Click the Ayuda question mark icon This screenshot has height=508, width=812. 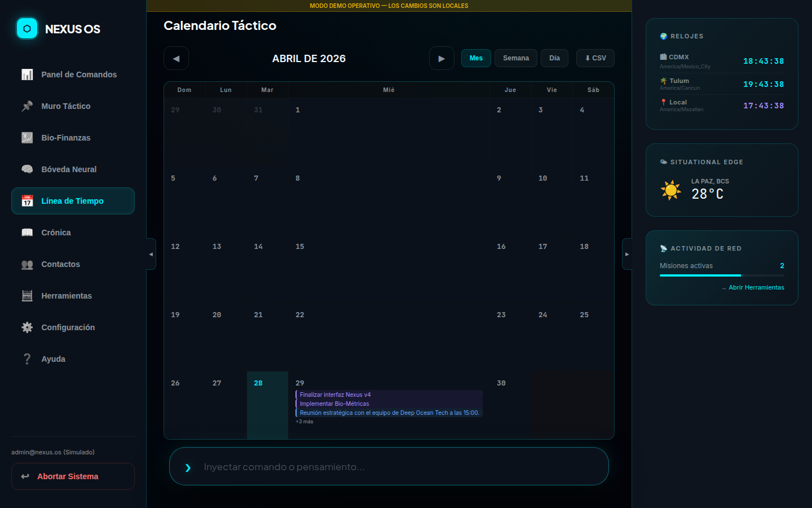tap(27, 359)
